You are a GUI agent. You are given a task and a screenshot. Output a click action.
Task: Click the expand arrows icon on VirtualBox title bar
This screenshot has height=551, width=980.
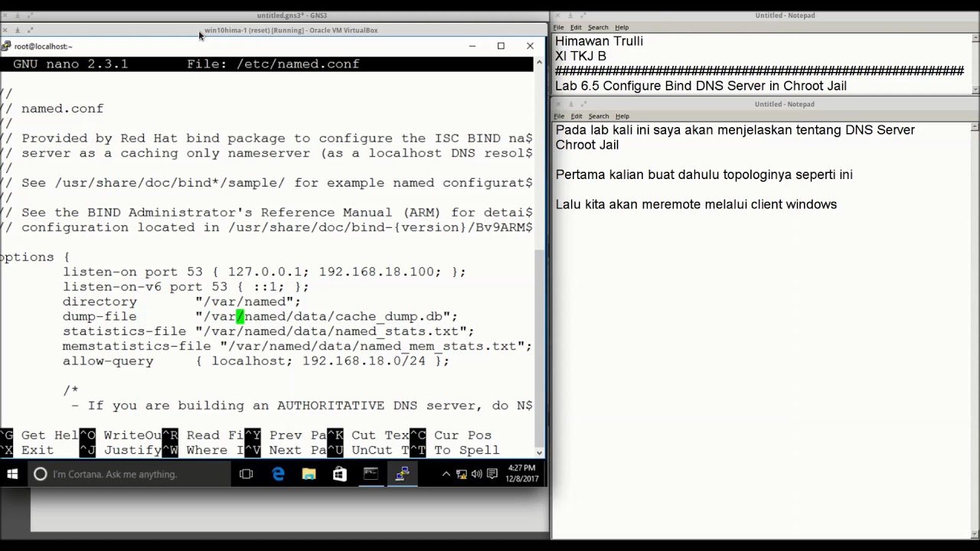31,30
